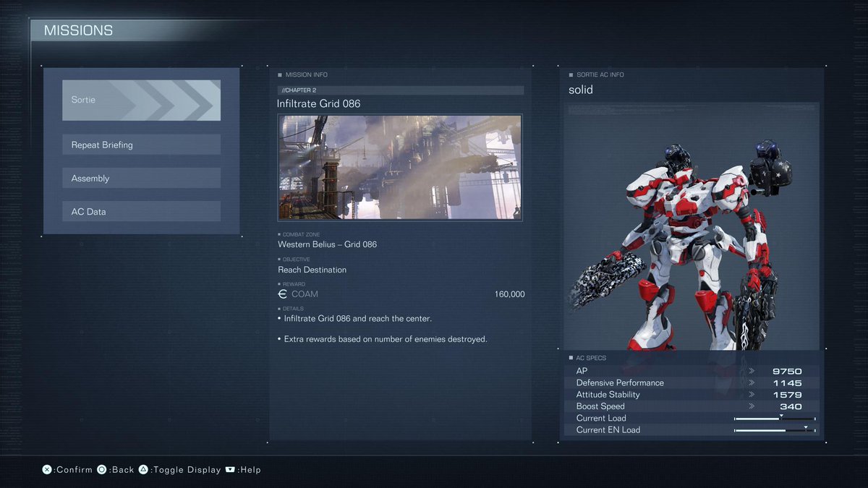Screen dimensions: 868x488
Task: Click the triangle Toggle Display prompt
Action: point(179,470)
